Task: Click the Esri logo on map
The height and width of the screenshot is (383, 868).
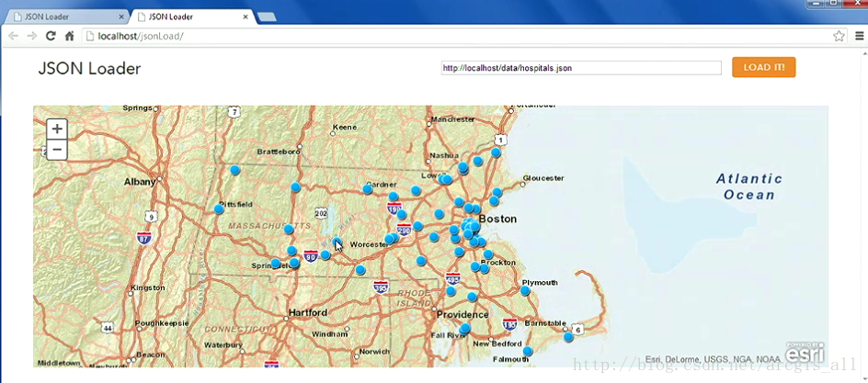Action: (804, 353)
